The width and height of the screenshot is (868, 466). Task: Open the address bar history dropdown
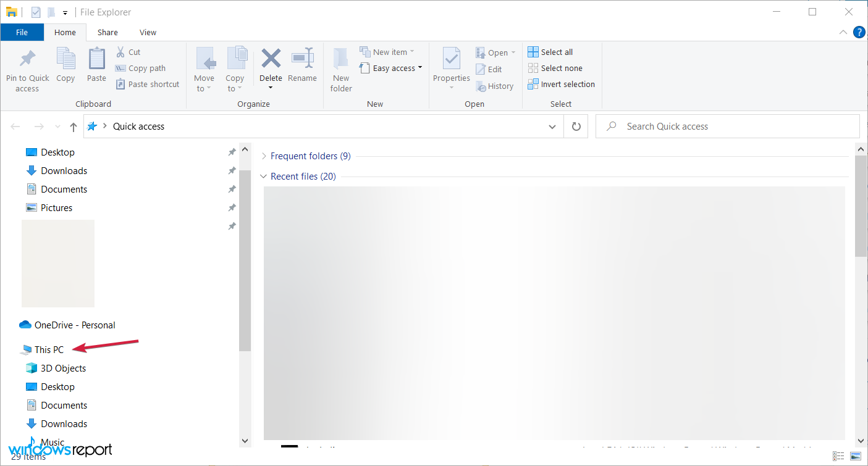click(x=552, y=127)
